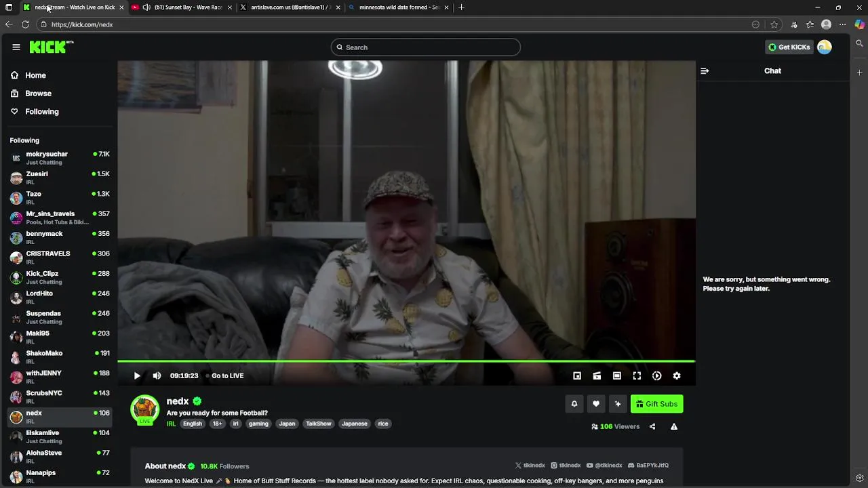Open bennymack channel
This screenshot has width=868, height=488.
(x=60, y=237)
